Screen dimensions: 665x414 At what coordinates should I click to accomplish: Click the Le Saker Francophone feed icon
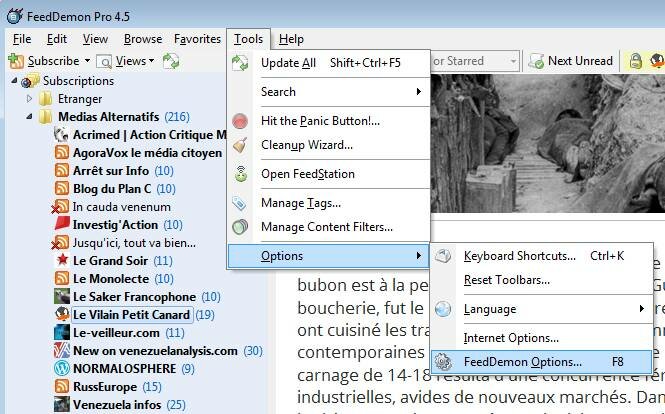click(62, 297)
